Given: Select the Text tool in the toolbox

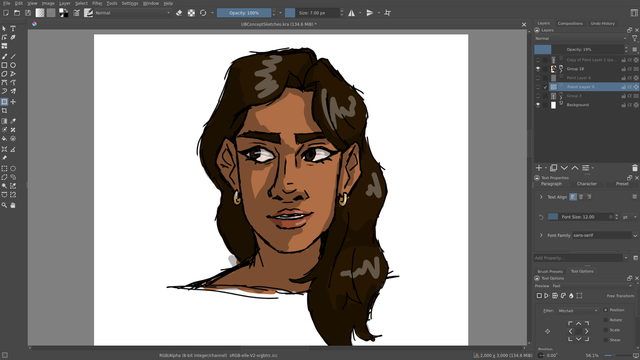Looking at the screenshot, I should pos(13,29).
